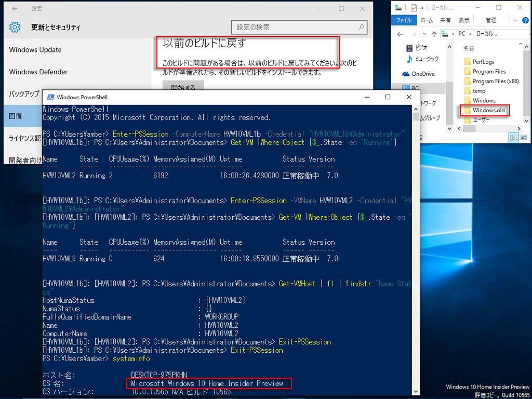Select the PerfLogs folder
The width and height of the screenshot is (532, 399).
click(479, 62)
